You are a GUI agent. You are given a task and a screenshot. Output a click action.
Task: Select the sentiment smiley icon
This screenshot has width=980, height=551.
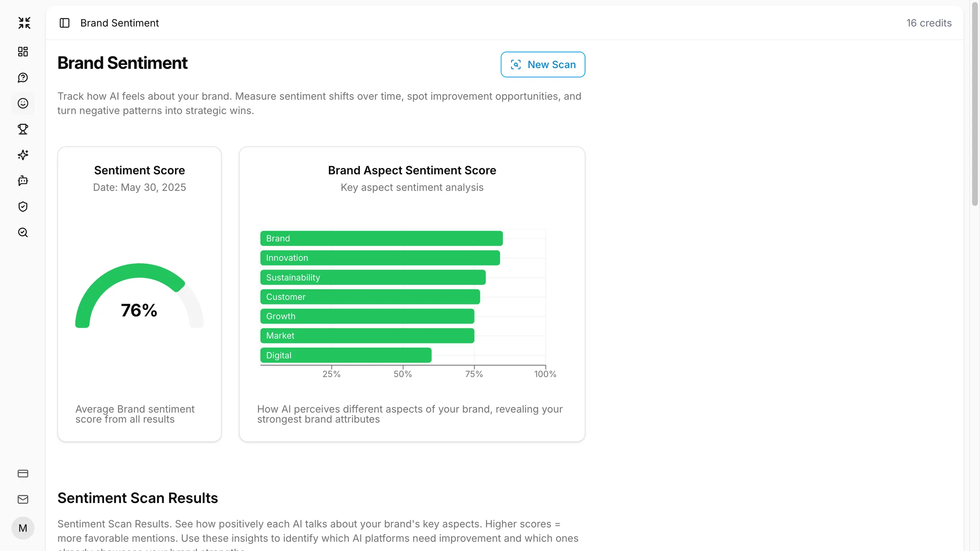tap(23, 103)
